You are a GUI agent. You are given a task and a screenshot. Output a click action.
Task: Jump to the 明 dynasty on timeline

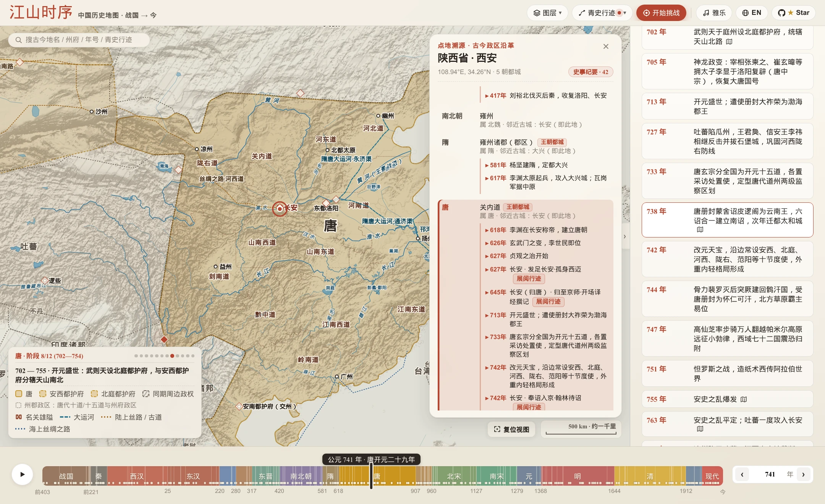[577, 476]
